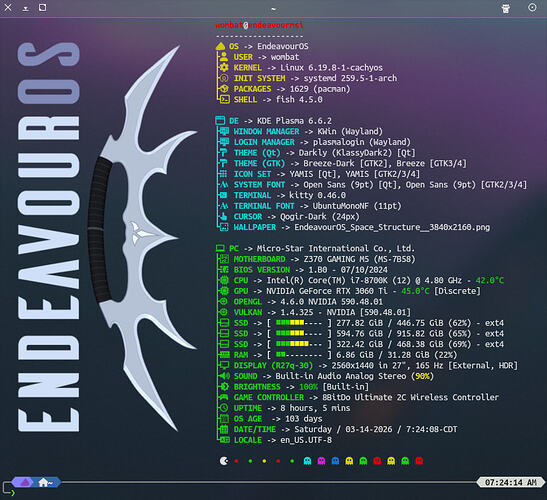Click the user icon beside USER
The width and height of the screenshot is (547, 500).
[x=224, y=57]
